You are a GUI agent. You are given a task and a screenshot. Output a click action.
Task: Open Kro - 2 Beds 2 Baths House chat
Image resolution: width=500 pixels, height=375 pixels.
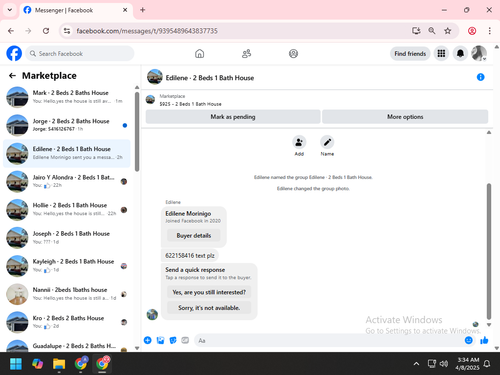(x=67, y=322)
